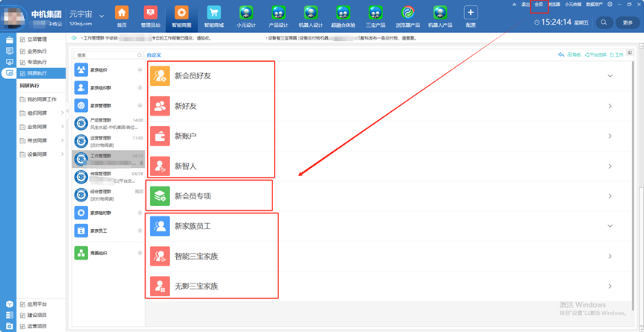
Task: Click the share arrow icon beside 导航
Action: click(x=561, y=54)
